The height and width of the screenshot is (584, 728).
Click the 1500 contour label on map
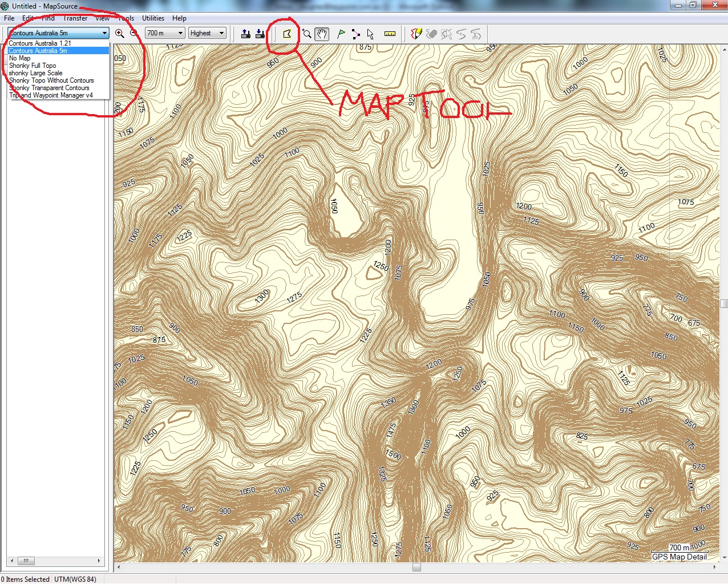coord(393,454)
